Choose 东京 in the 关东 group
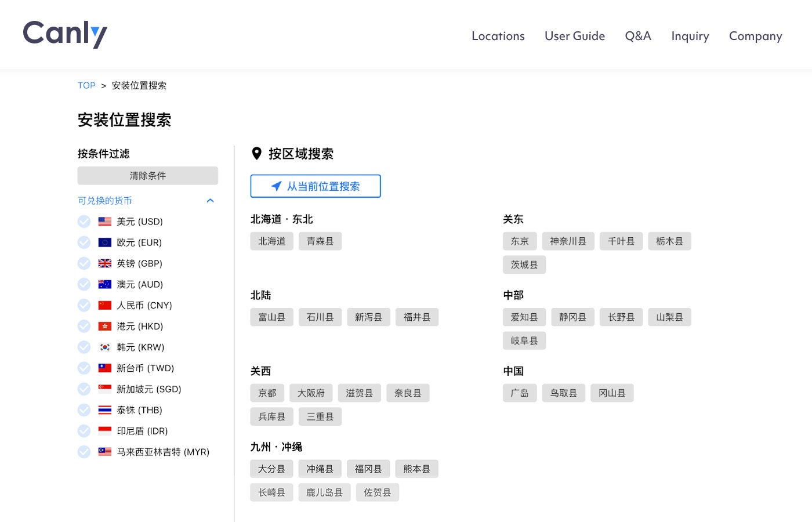The image size is (812, 522). 520,241
